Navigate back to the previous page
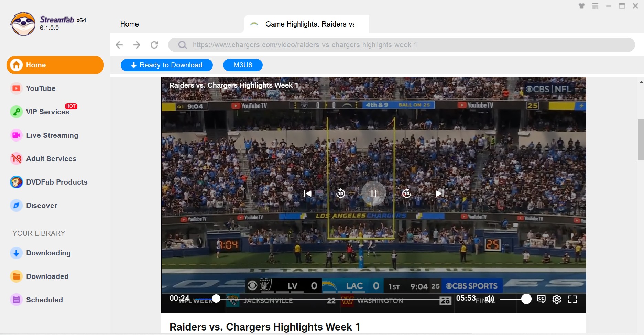The height and width of the screenshot is (335, 644). point(119,45)
